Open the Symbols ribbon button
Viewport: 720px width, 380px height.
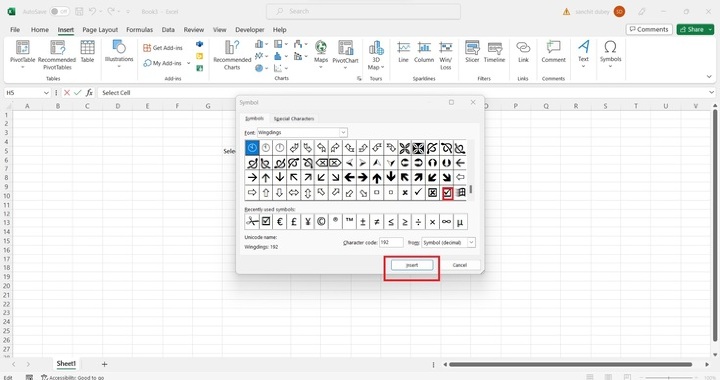pos(610,54)
